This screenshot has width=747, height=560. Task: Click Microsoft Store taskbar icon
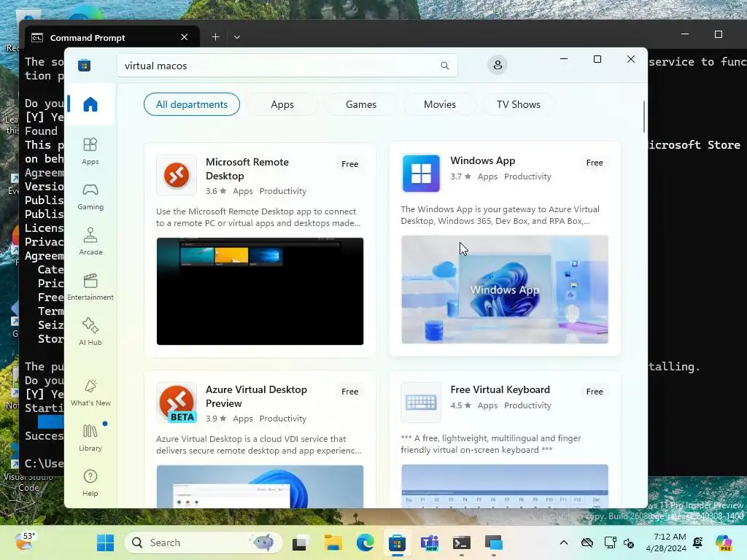[x=397, y=542]
